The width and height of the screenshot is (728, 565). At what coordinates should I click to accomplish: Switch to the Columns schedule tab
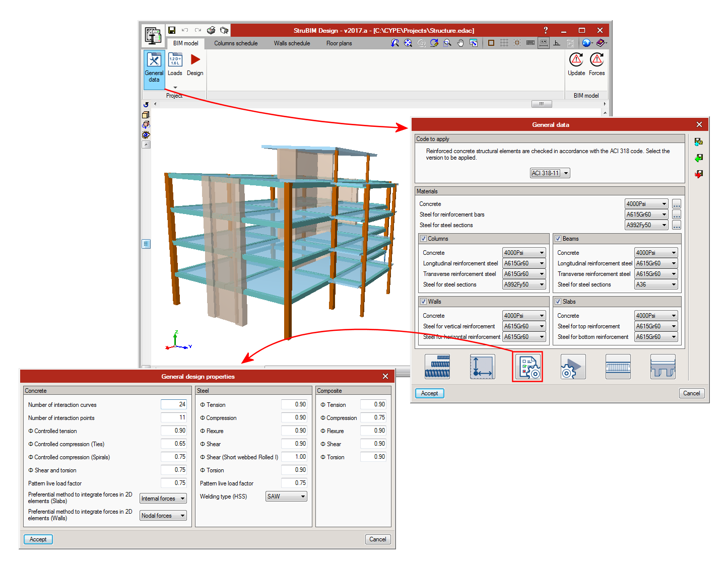click(x=235, y=43)
